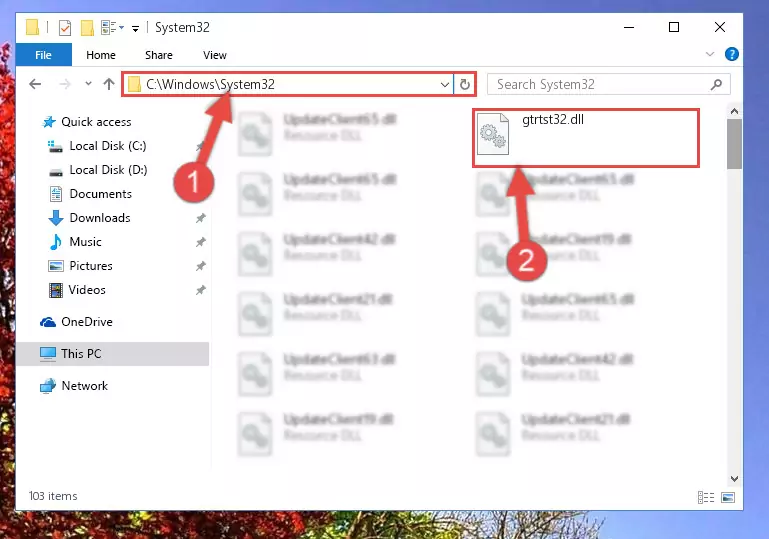The image size is (769, 539).
Task: Open Help with the question mark icon
Action: tap(731, 54)
